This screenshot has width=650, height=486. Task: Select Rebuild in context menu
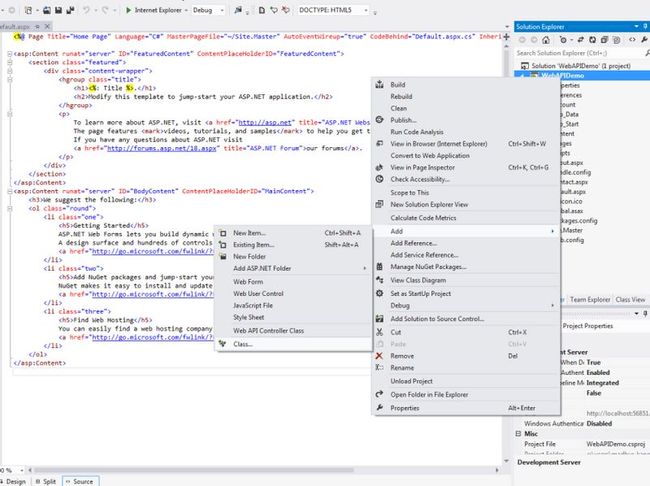(467, 96)
